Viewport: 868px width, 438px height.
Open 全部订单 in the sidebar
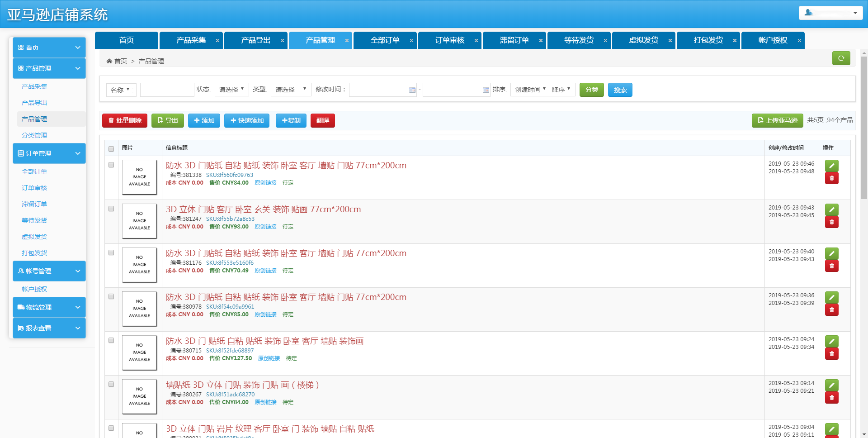click(x=34, y=171)
